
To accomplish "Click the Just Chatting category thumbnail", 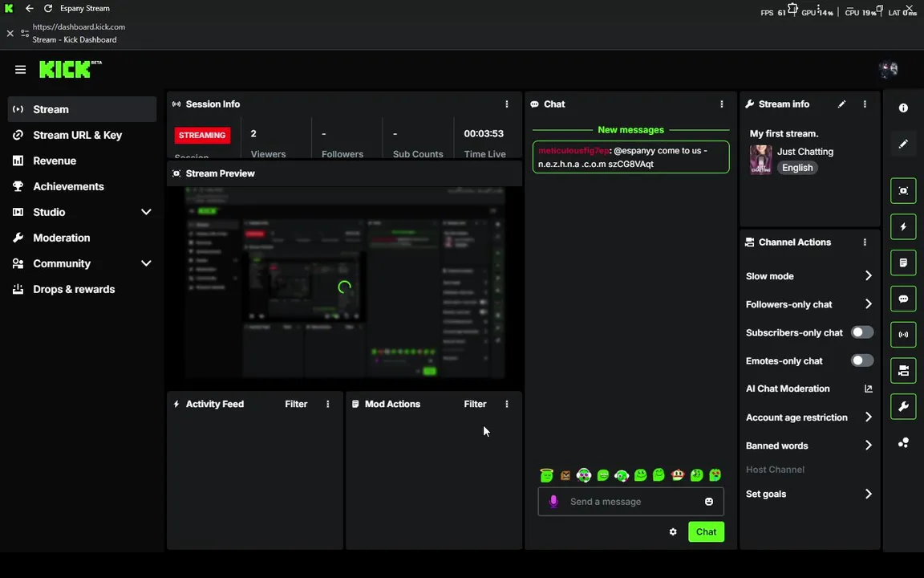I will coord(760,160).
